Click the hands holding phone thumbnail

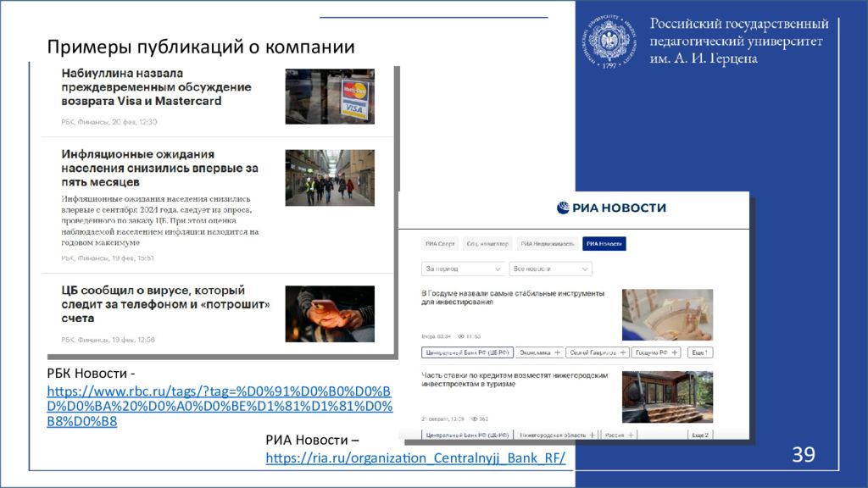tap(330, 313)
